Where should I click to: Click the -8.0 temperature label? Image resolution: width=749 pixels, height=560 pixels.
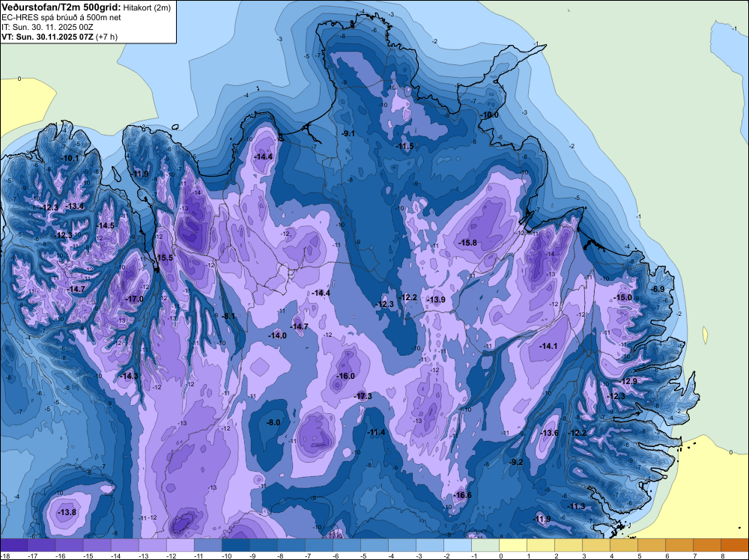pyautogui.click(x=273, y=422)
